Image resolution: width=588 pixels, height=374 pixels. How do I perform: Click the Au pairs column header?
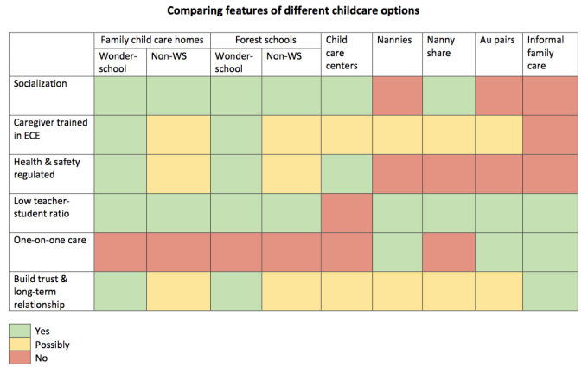(496, 40)
